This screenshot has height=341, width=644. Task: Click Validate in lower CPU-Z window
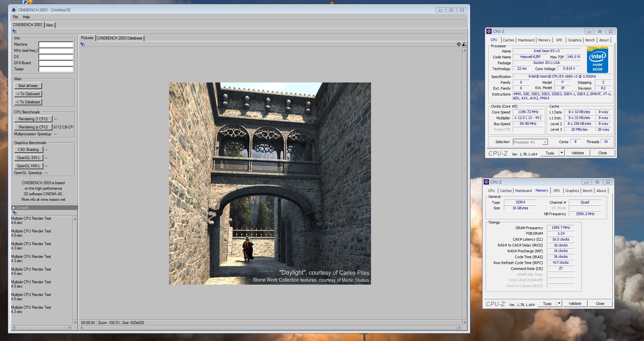click(575, 304)
